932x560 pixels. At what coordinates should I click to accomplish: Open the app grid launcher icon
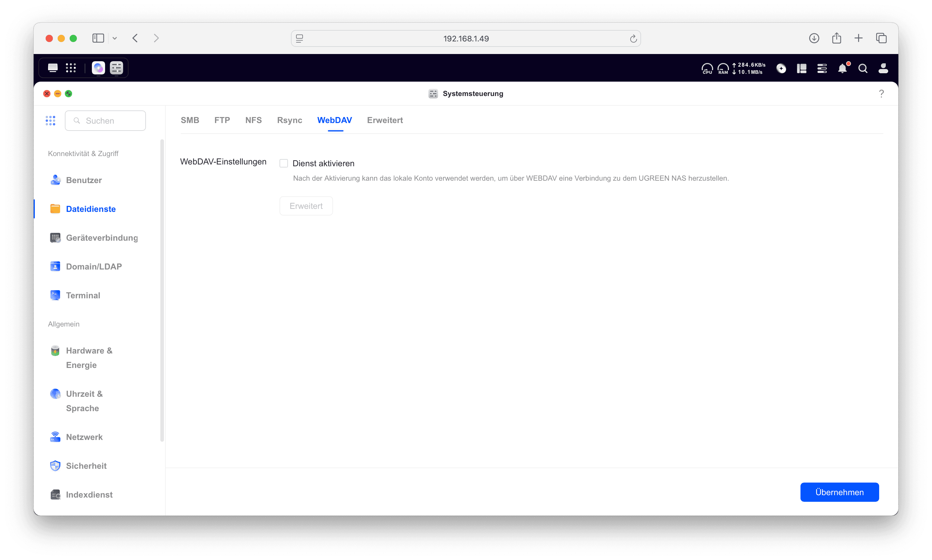click(x=71, y=68)
